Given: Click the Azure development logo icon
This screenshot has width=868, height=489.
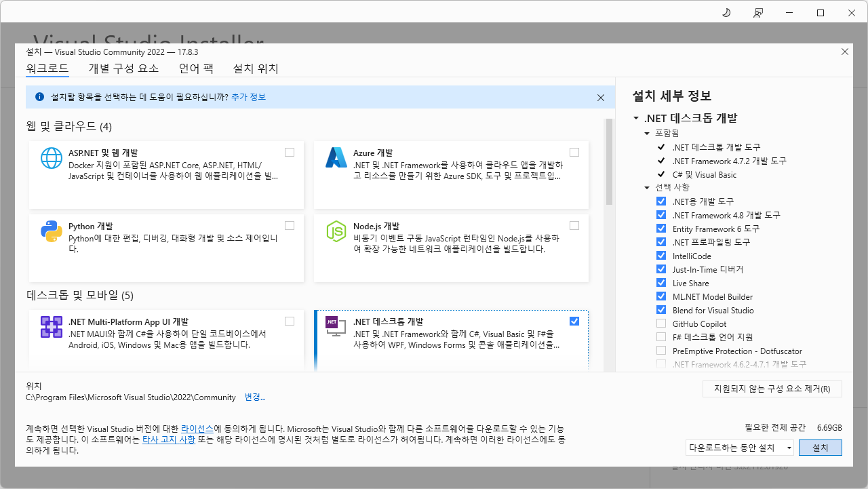Looking at the screenshot, I should pos(336,157).
